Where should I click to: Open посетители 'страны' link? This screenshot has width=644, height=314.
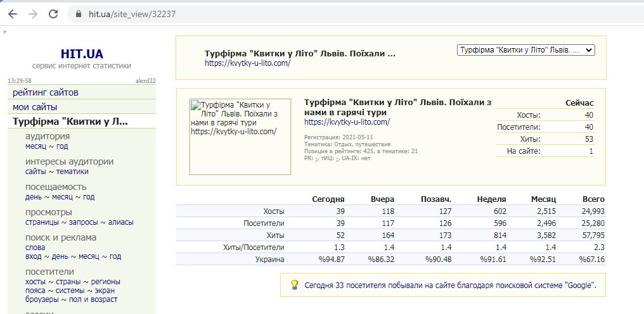pyautogui.click(x=68, y=282)
